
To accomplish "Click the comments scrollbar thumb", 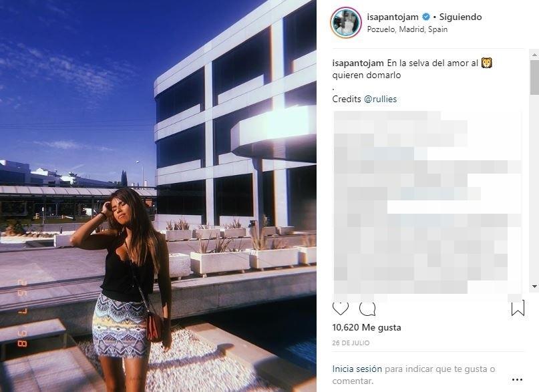I will coord(534,77).
